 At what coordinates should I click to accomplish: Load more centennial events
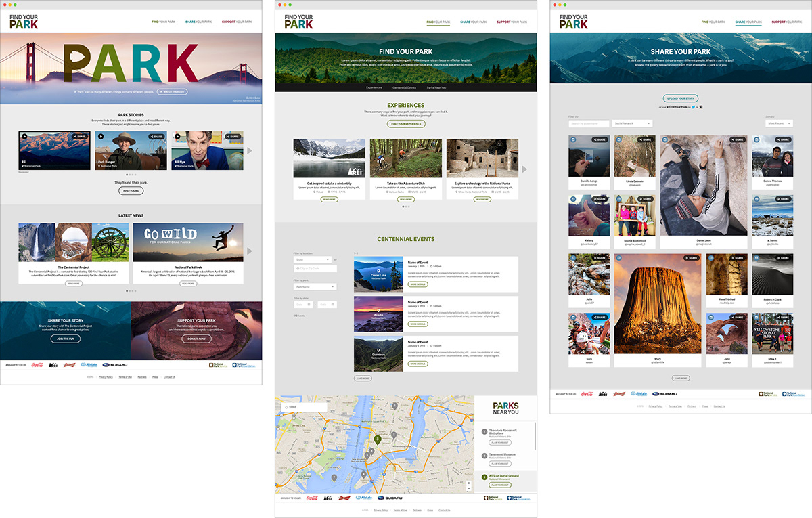pyautogui.click(x=363, y=379)
